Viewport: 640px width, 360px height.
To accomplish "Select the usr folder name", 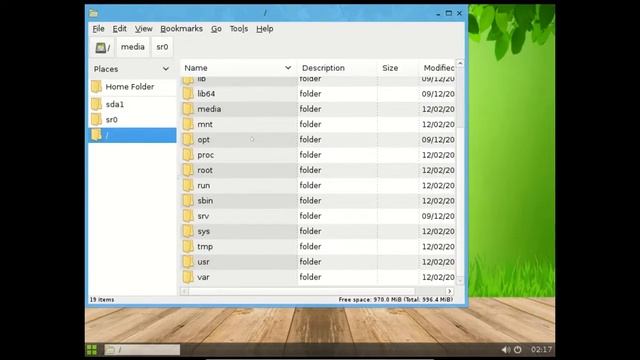I will [203, 262].
